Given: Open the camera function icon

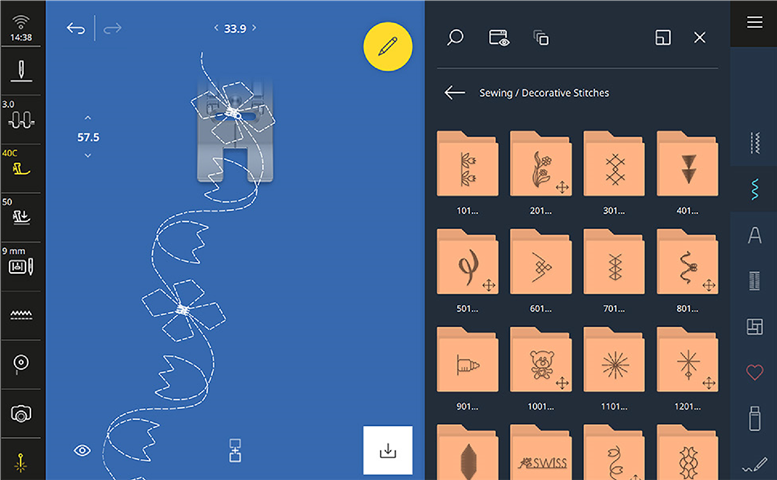Looking at the screenshot, I should (x=21, y=413).
